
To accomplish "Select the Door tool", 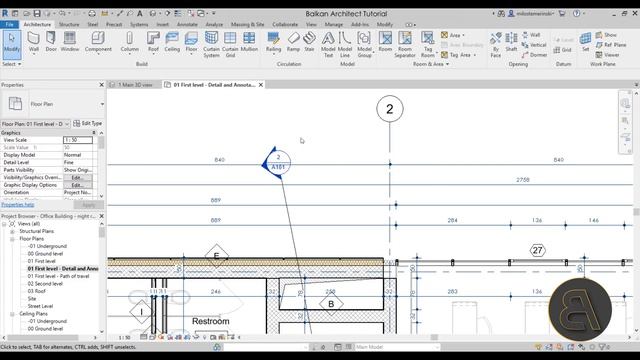I will point(51,42).
